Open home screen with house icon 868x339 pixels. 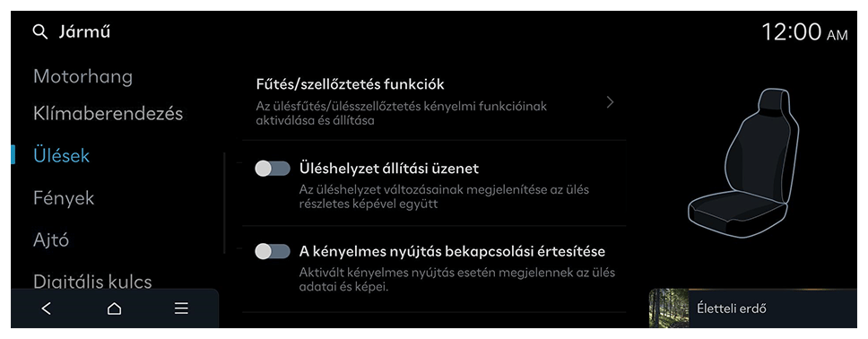tap(114, 309)
